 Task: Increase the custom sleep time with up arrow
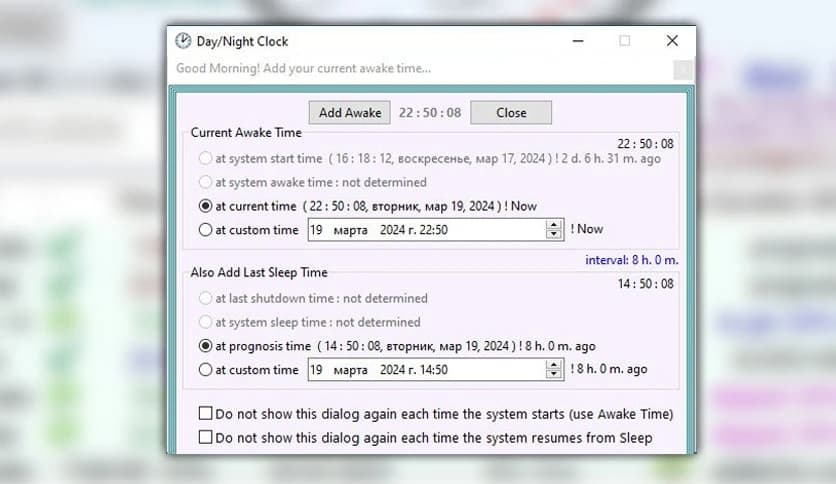point(554,365)
